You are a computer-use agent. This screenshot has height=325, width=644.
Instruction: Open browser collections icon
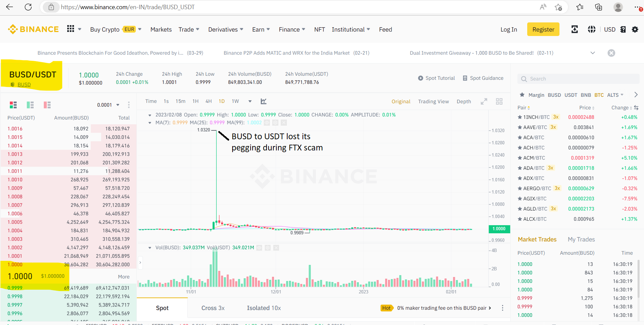click(599, 7)
